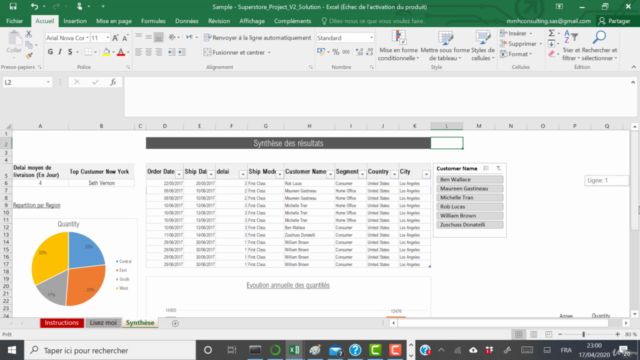Open the font name dropdown
The height and width of the screenshot is (360, 640).
[x=87, y=38]
